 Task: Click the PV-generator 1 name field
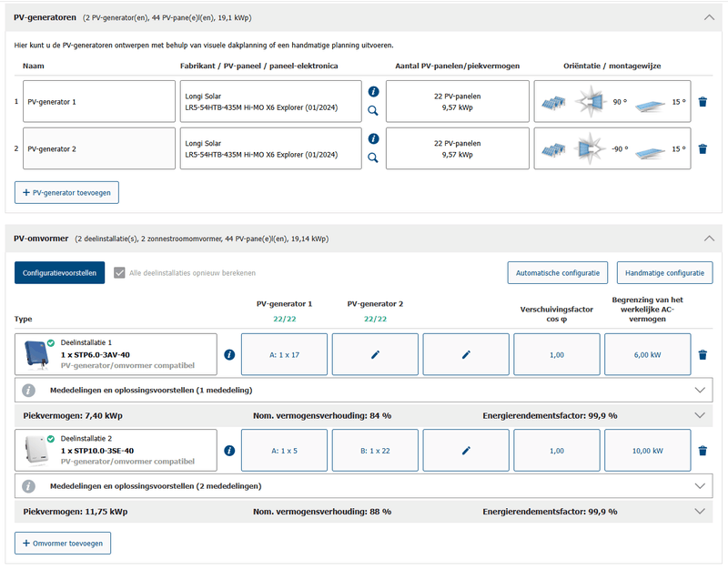point(99,101)
